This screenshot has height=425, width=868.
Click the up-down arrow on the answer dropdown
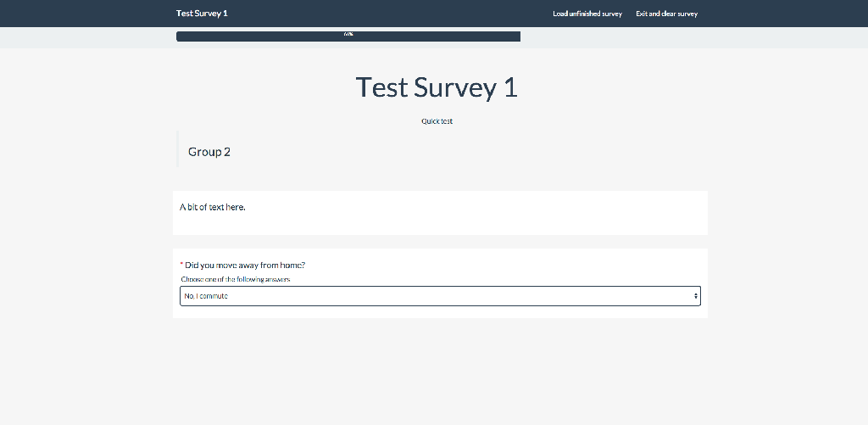pyautogui.click(x=695, y=296)
